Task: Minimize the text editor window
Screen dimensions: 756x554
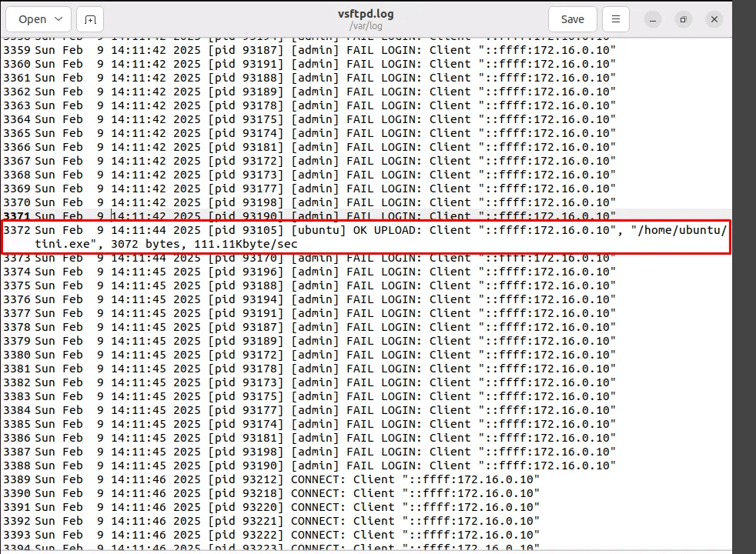Action: click(654, 19)
